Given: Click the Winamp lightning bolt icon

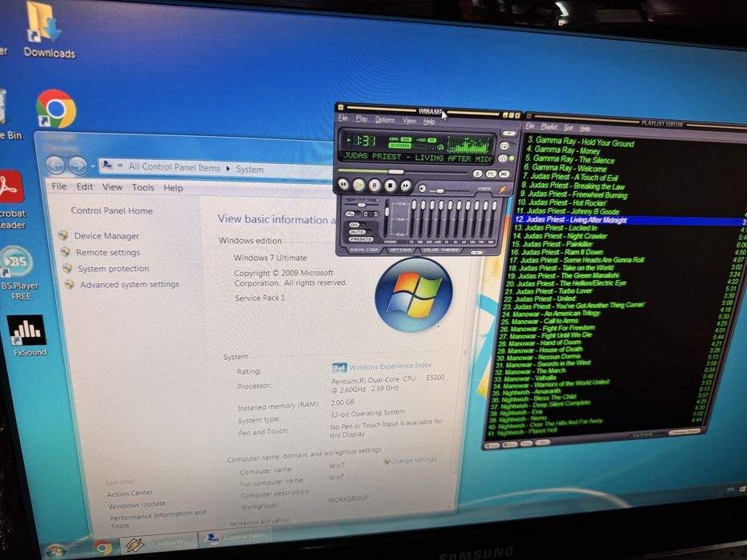Looking at the screenshot, I should click(503, 190).
